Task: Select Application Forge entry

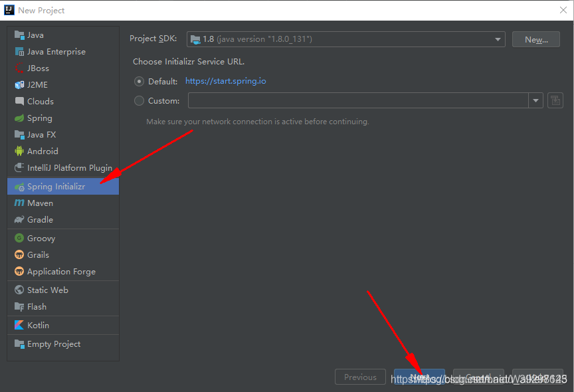Action: (x=63, y=272)
